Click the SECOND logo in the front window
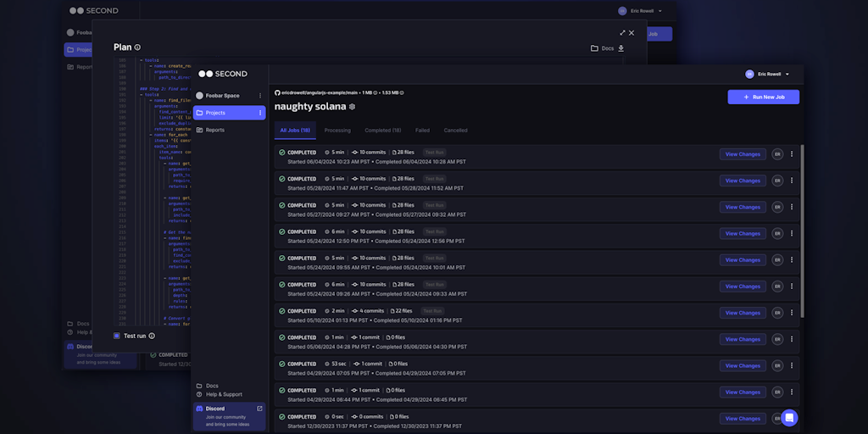The height and width of the screenshot is (434, 868). [223, 74]
